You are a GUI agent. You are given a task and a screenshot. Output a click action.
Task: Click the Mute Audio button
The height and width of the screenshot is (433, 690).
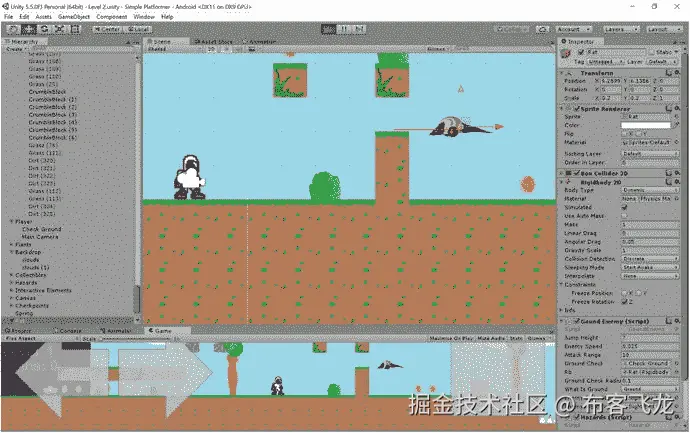pos(491,338)
